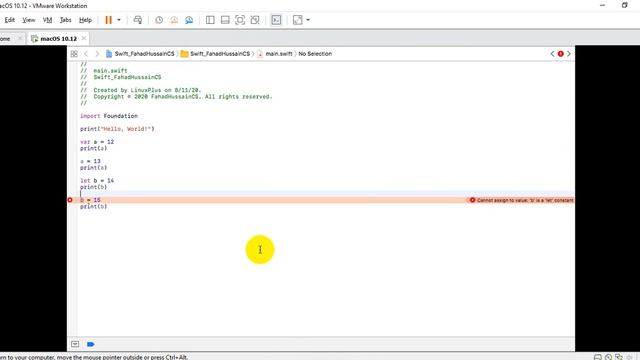Open the snapshot manager icon
640x360 pixels.
189,20
